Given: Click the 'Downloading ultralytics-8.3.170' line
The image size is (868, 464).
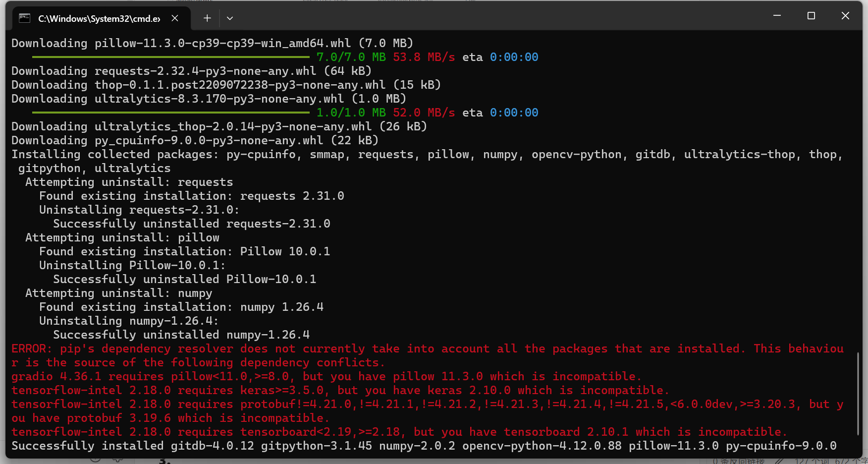Looking at the screenshot, I should 209,99.
